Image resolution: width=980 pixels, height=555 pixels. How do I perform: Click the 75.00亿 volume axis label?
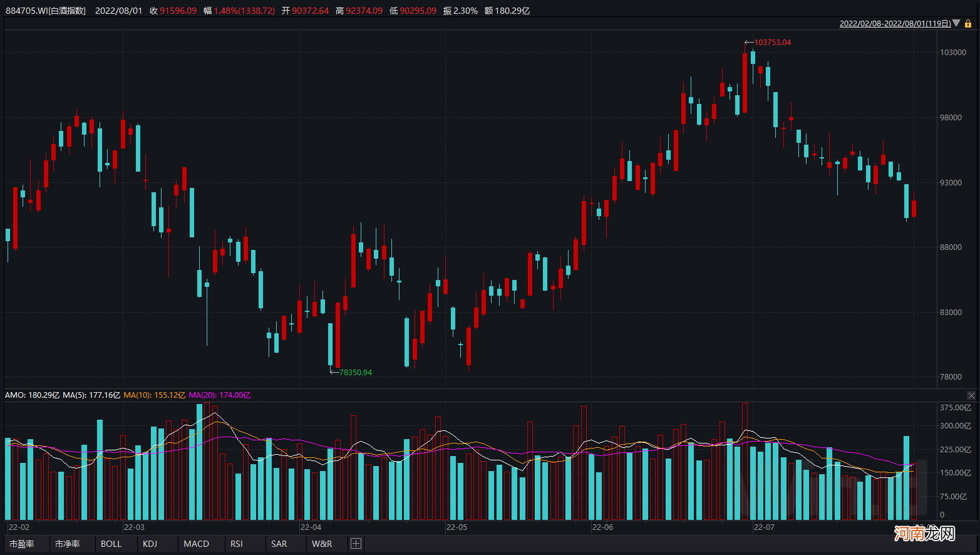click(x=954, y=497)
